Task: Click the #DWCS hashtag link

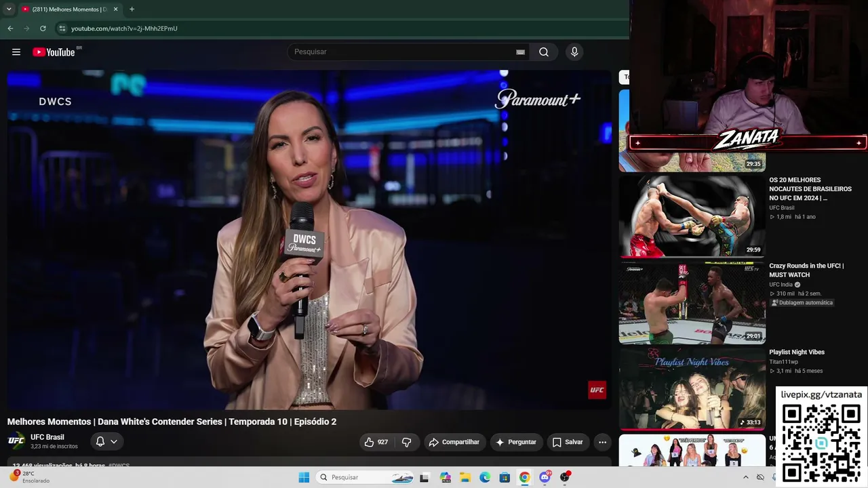Action: (119, 466)
